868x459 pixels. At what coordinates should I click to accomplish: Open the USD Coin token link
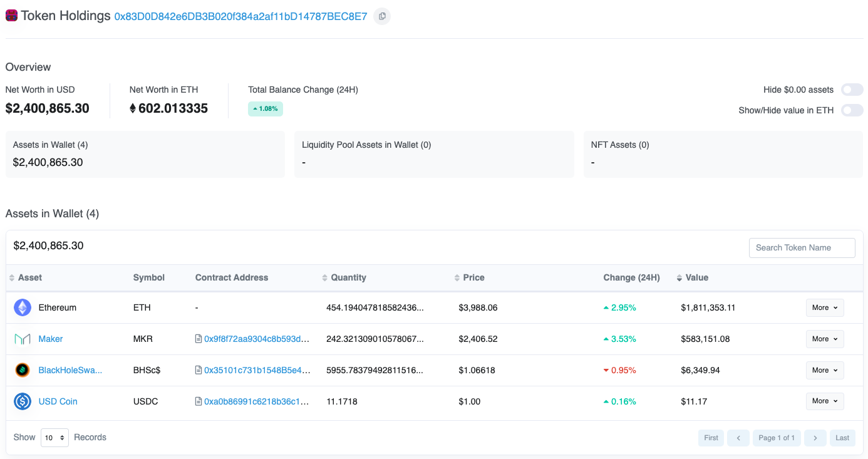coord(58,401)
